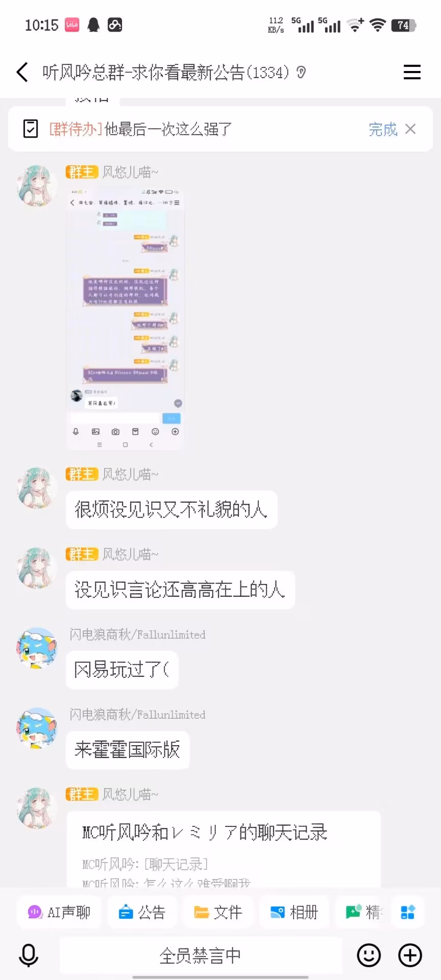
Task: Open the MC听风吟 forwarded chat record card
Action: point(224,849)
